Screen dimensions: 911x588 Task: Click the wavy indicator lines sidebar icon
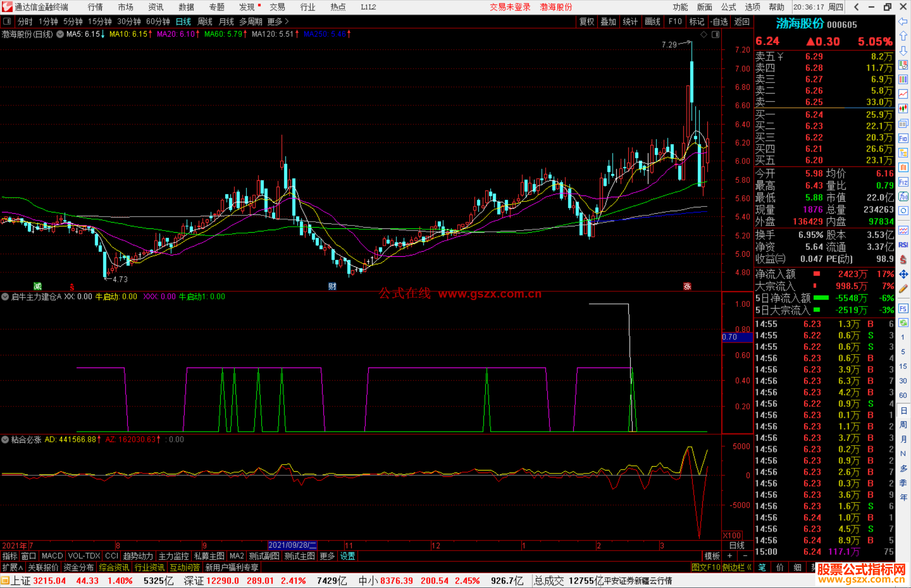click(903, 230)
